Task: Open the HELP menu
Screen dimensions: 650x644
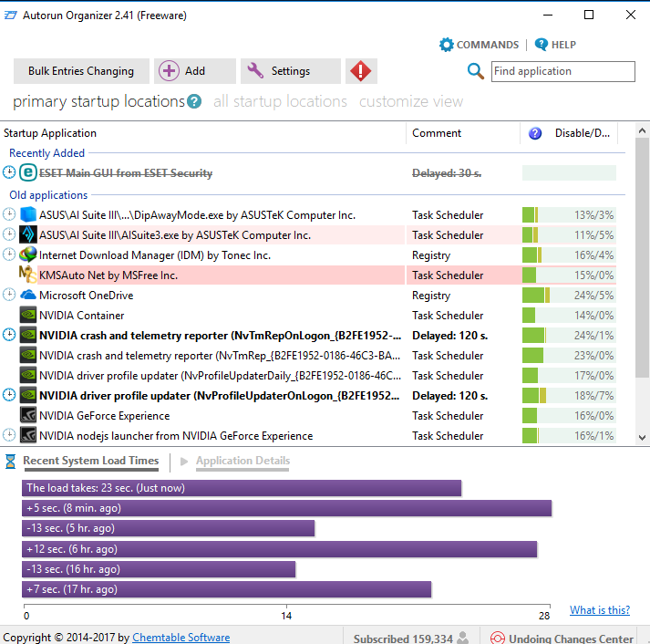Action: coord(555,45)
